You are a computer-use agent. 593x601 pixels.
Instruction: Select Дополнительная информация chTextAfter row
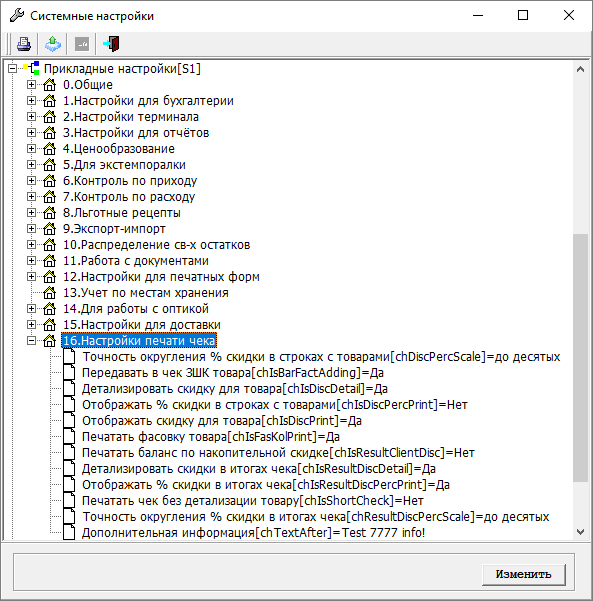(x=253, y=533)
